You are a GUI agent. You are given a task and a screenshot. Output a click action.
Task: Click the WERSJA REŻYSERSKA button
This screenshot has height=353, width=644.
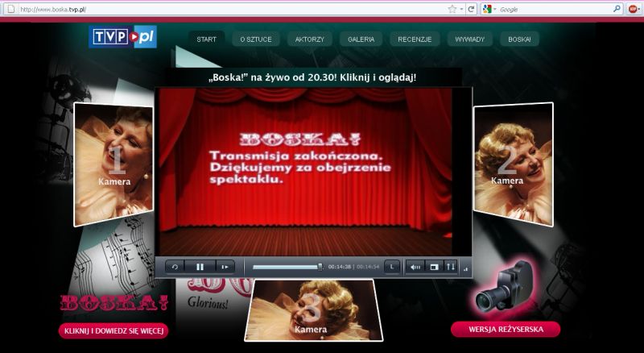pos(506,330)
